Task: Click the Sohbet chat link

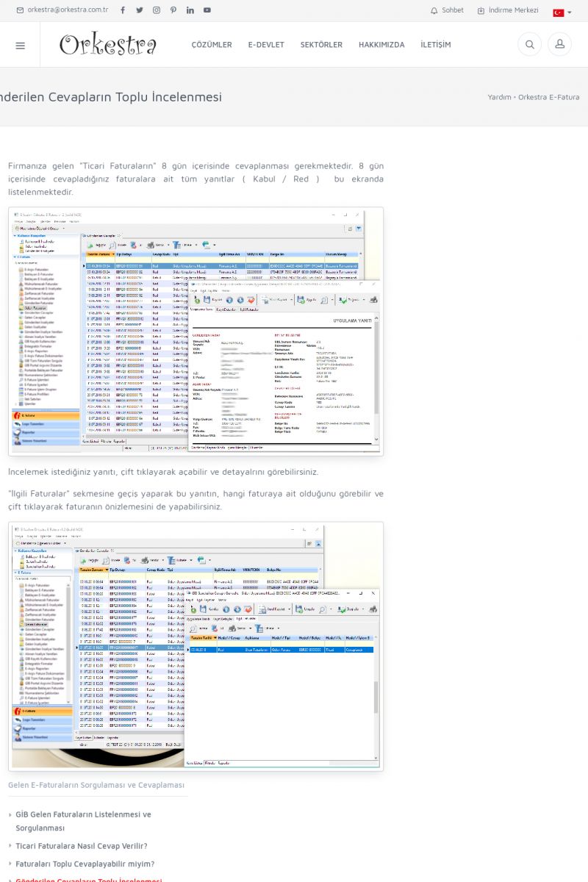Action: tap(447, 10)
